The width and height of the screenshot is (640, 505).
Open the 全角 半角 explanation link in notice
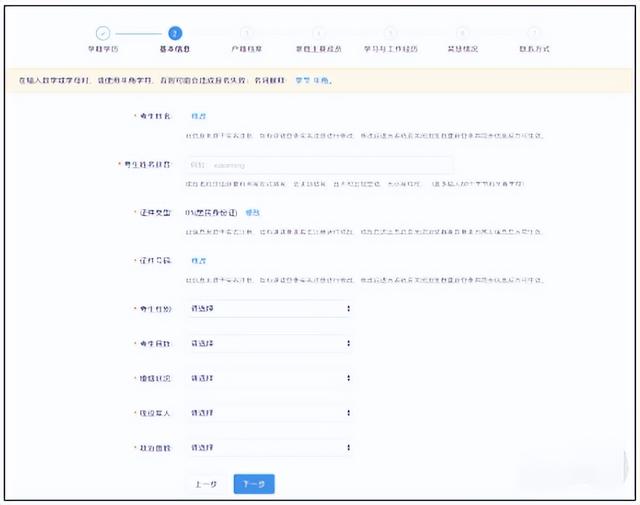tap(313, 80)
